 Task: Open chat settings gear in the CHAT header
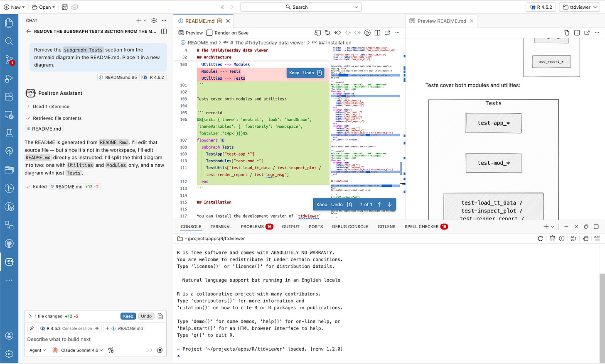(154, 20)
